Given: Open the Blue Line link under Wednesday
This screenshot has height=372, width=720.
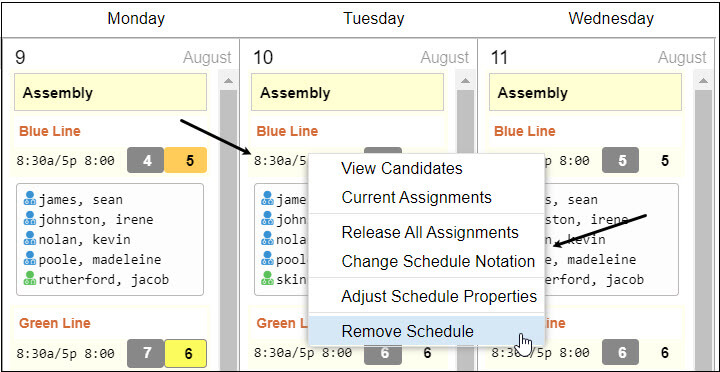Looking at the screenshot, I should [524, 131].
